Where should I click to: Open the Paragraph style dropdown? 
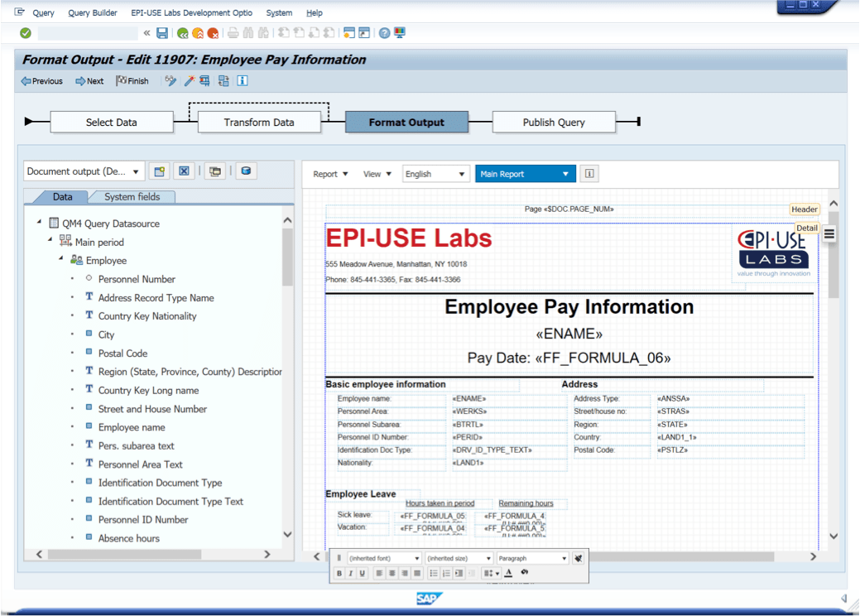click(532, 558)
